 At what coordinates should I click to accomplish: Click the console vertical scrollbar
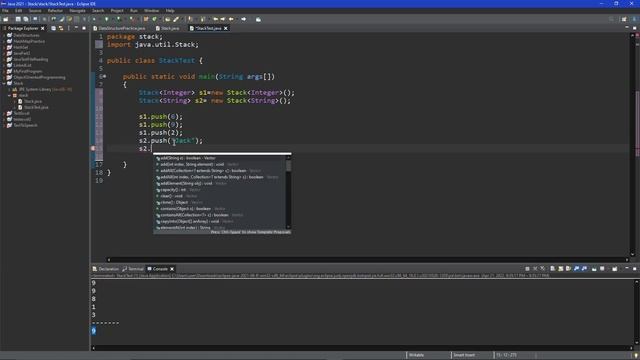pyautogui.click(x=636, y=313)
